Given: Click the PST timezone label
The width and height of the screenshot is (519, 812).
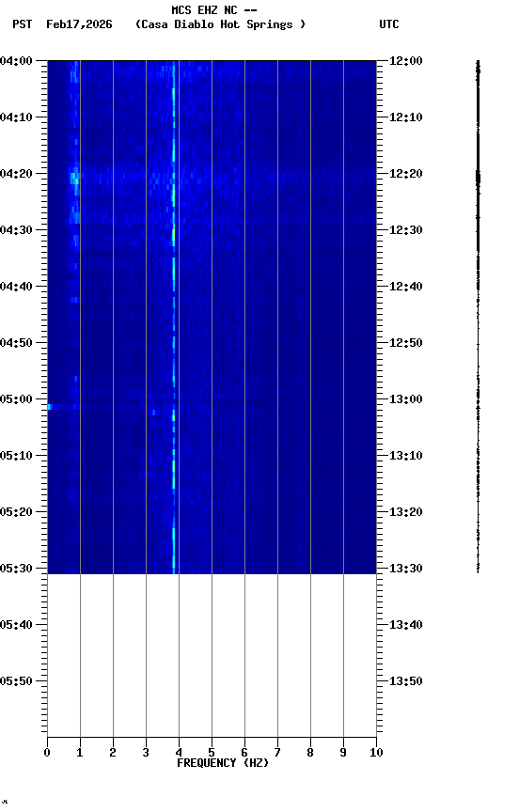Looking at the screenshot, I should coord(23,24).
